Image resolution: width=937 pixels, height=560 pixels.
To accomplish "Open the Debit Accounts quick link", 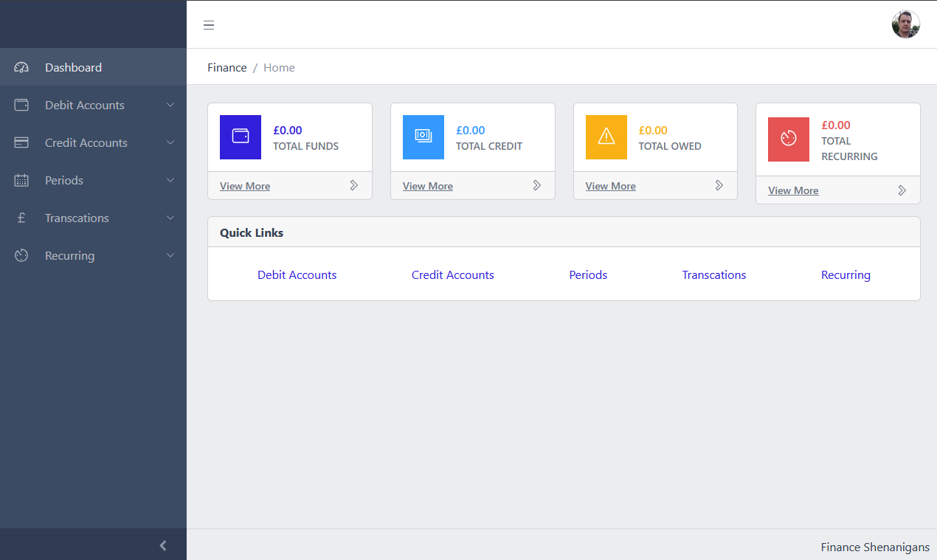I will point(297,274).
